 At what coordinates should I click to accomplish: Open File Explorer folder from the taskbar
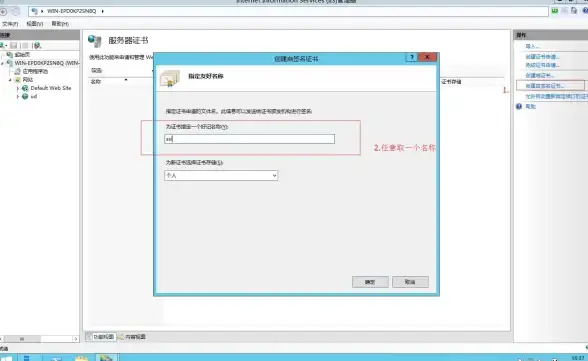[81, 358]
